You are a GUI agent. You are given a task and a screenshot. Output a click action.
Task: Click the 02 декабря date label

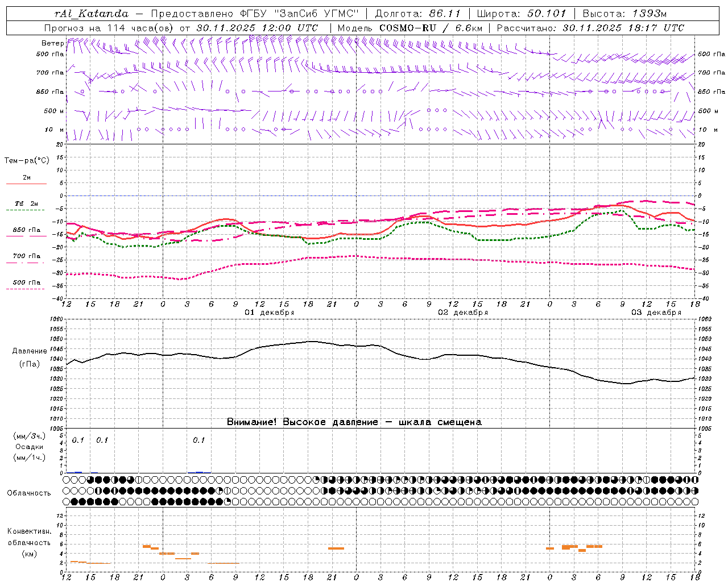click(x=463, y=313)
